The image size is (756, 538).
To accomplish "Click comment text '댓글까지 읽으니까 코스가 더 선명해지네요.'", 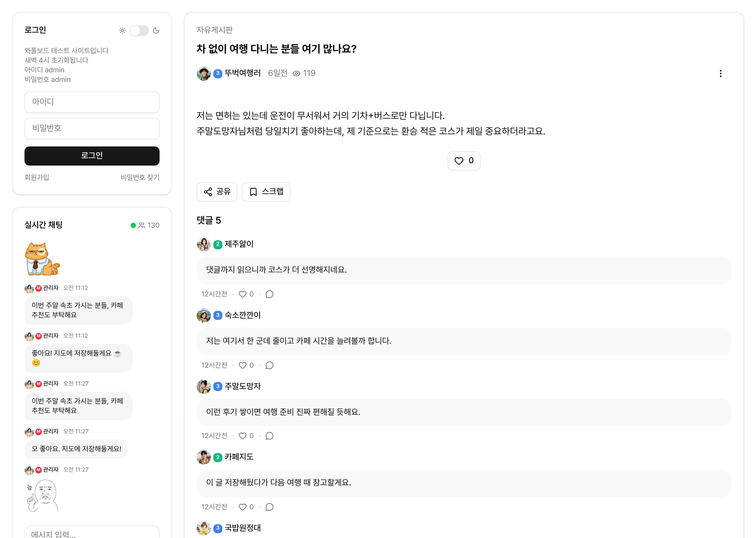I will 276,270.
